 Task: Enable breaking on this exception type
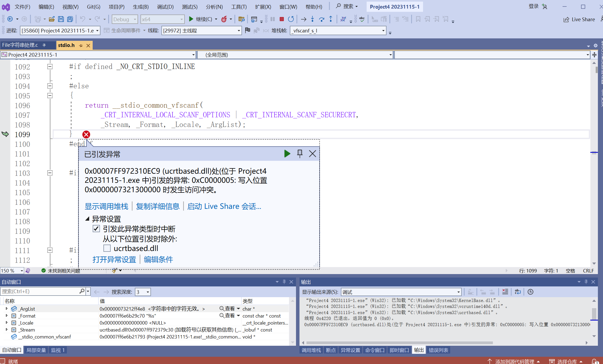coord(96,228)
